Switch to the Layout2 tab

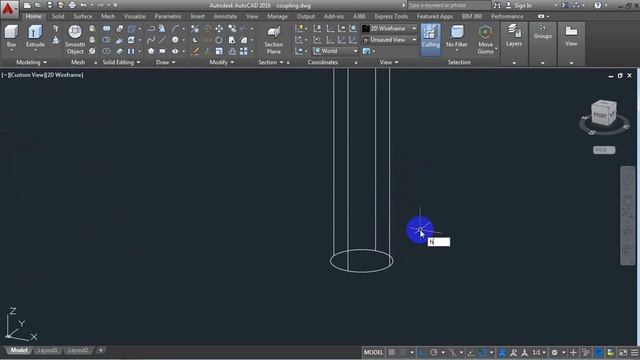point(78,350)
